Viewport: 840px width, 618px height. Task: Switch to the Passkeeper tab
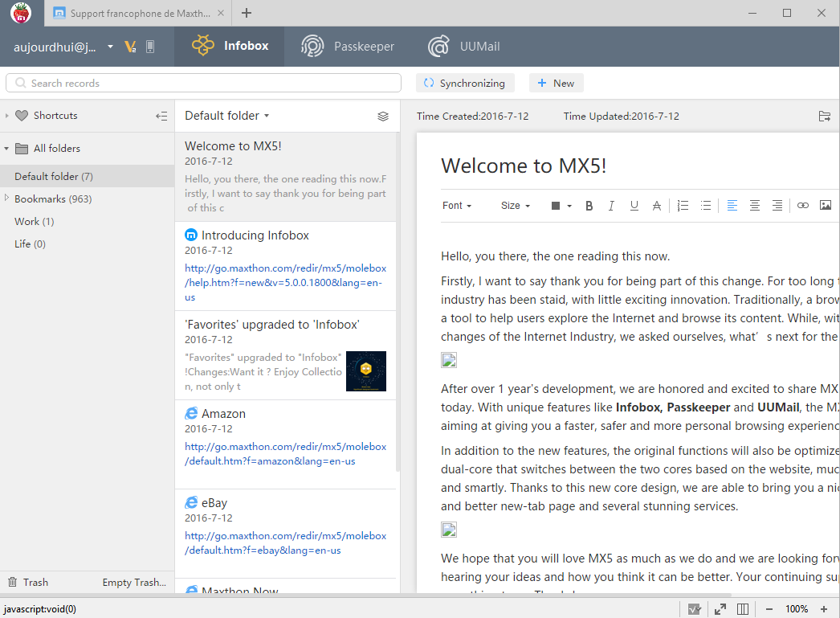pos(347,46)
